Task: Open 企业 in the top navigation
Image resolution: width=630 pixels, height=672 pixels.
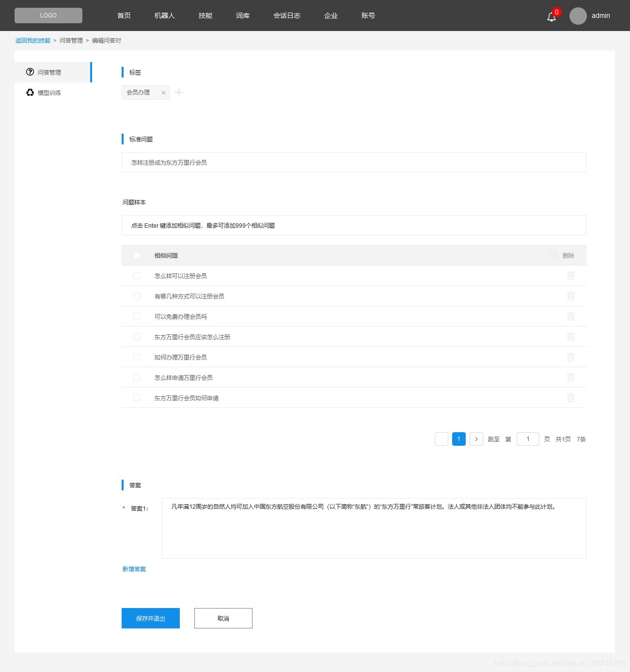Action: pos(331,16)
